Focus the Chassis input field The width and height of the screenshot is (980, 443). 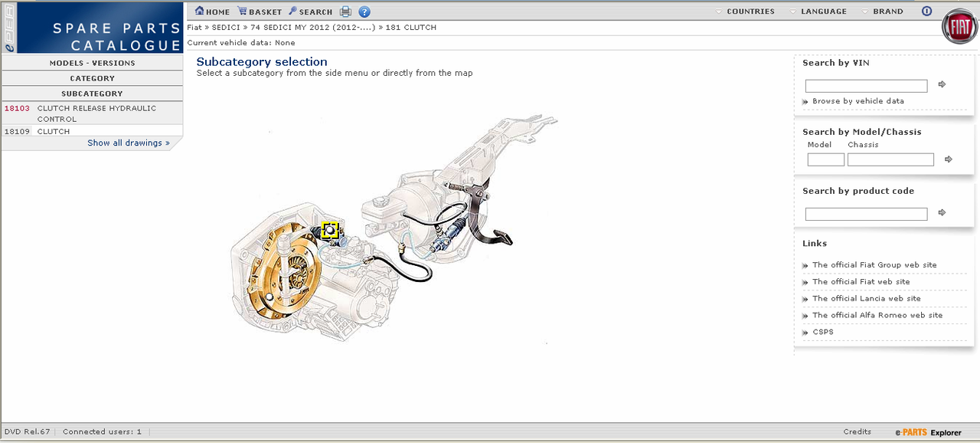point(890,159)
